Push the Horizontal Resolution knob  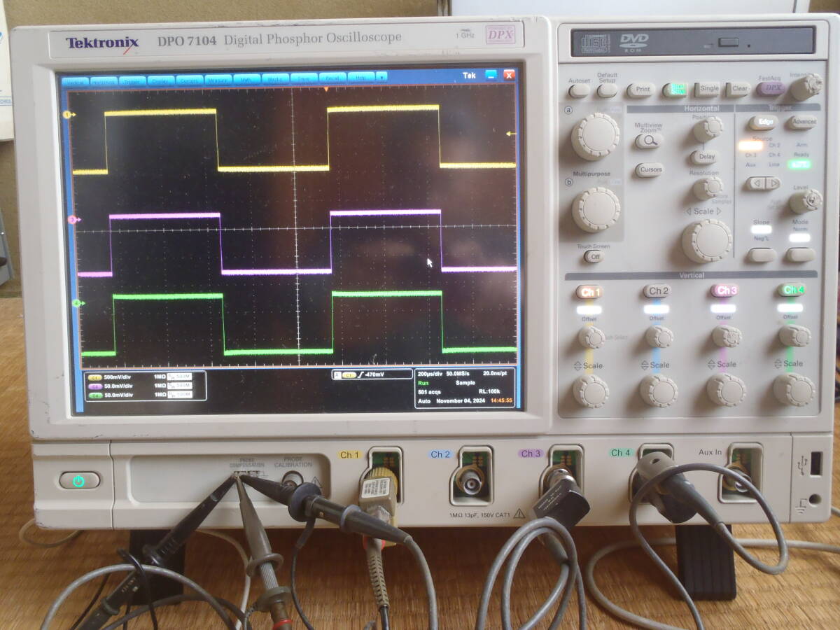tap(708, 188)
